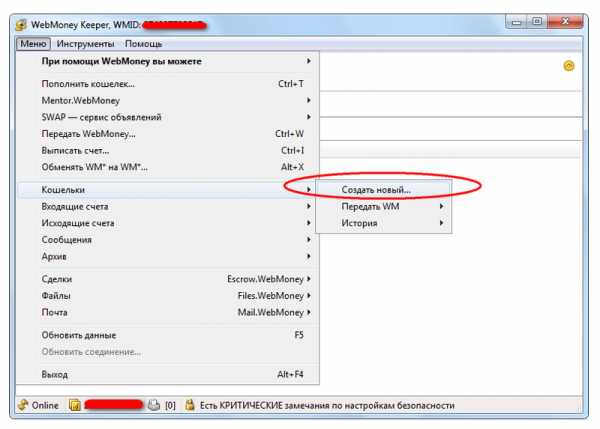Click the WebMoney Keeper title bar icon
The height and width of the screenshot is (429, 600).
pos(21,21)
